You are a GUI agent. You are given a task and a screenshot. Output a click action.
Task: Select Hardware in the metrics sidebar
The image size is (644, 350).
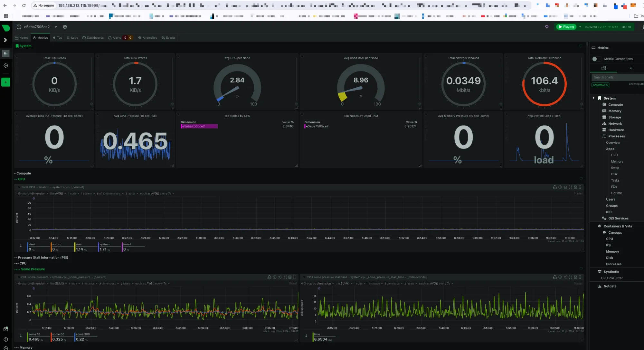(616, 130)
